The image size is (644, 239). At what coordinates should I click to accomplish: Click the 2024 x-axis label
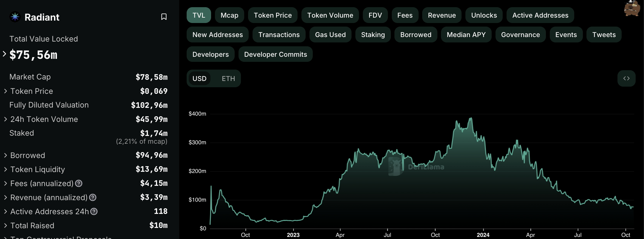click(x=483, y=235)
